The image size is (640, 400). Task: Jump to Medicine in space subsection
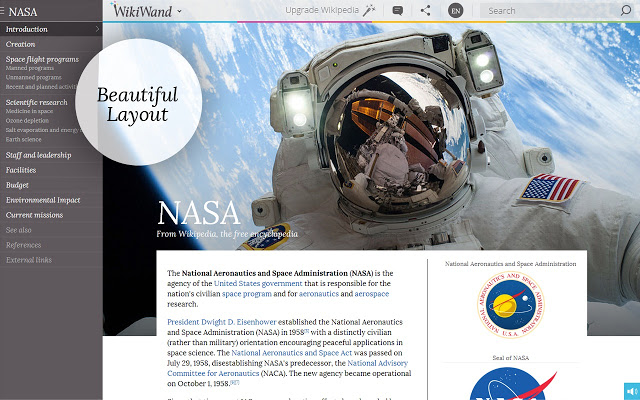point(29,111)
